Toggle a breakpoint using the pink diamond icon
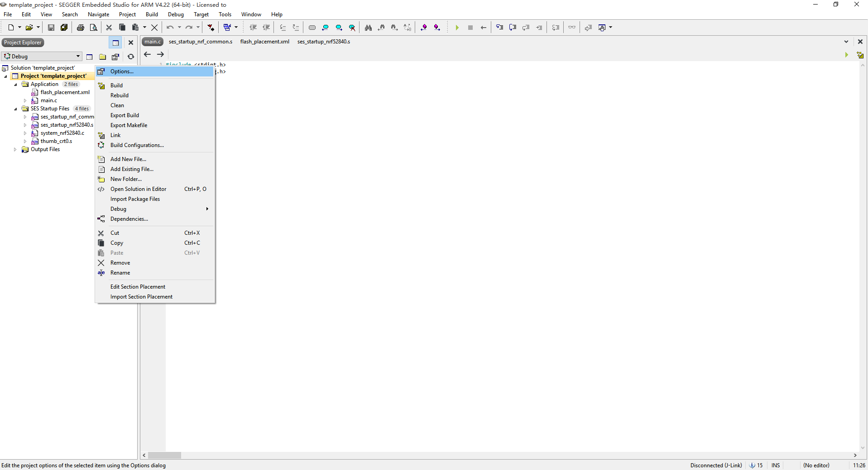 click(424, 27)
